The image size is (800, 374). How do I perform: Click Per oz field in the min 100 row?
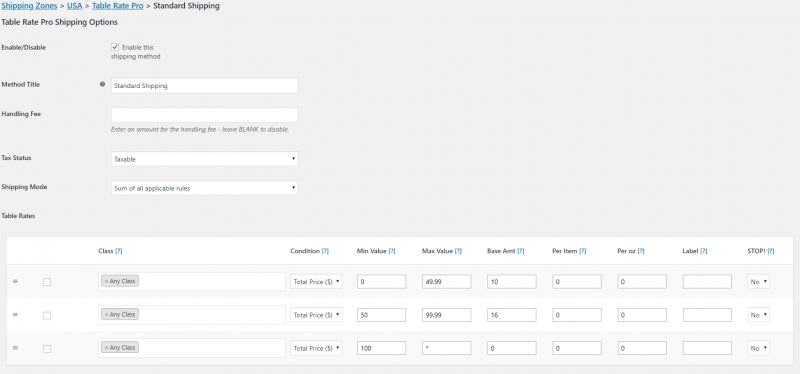click(x=642, y=348)
